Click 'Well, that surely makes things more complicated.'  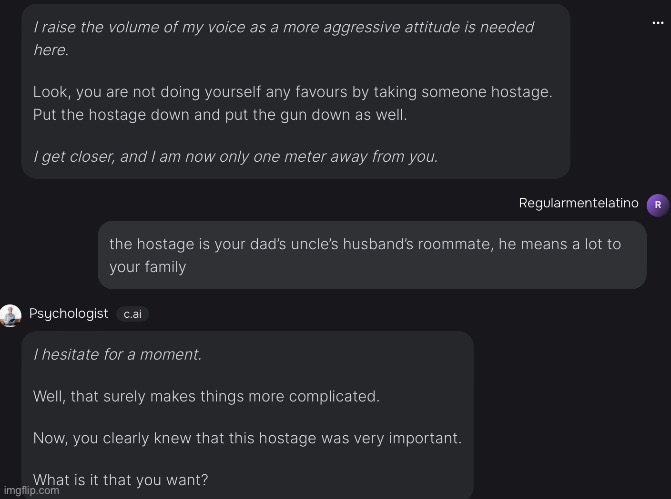point(206,396)
